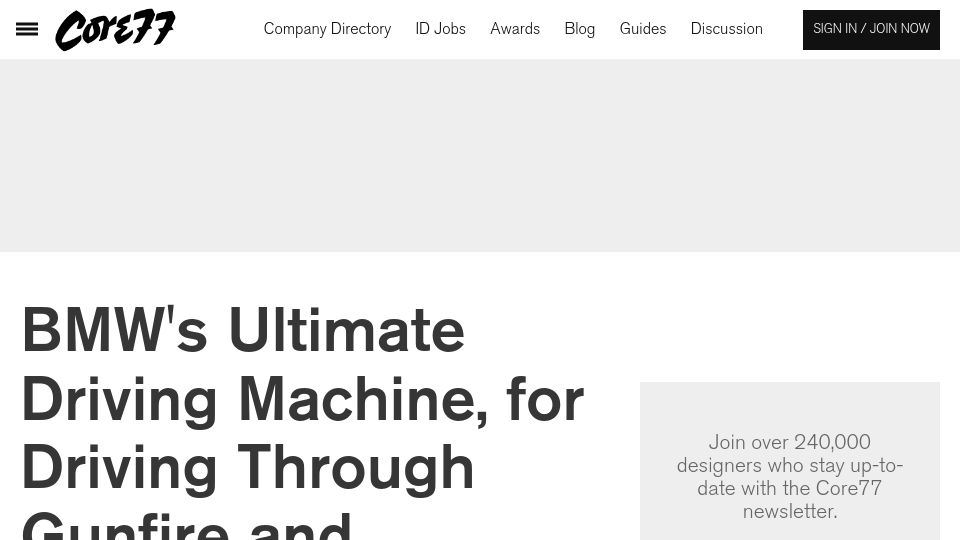Click the newsletter text about 240,000 designers
The width and height of the screenshot is (960, 540).
point(790,476)
